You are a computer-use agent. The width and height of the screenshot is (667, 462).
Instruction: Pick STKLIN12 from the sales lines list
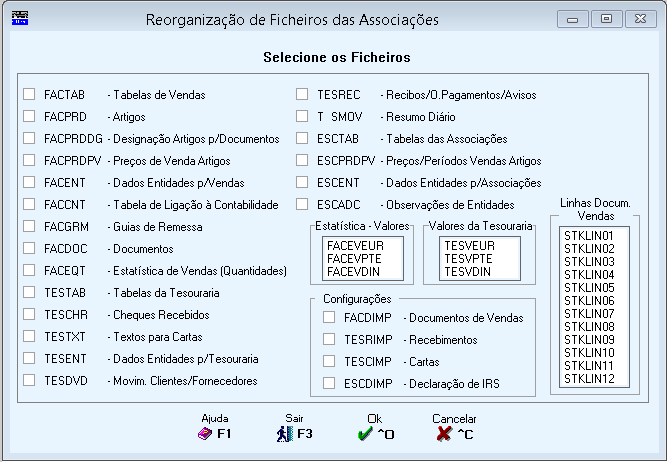[589, 379]
